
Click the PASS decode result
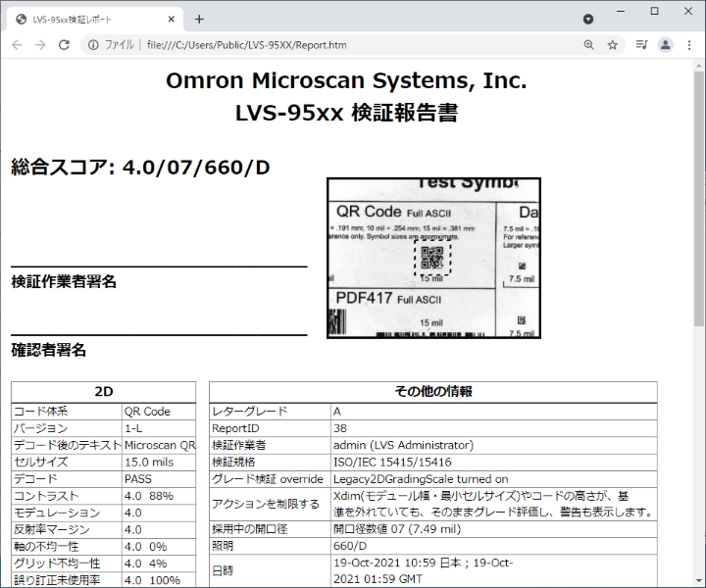coord(159,479)
